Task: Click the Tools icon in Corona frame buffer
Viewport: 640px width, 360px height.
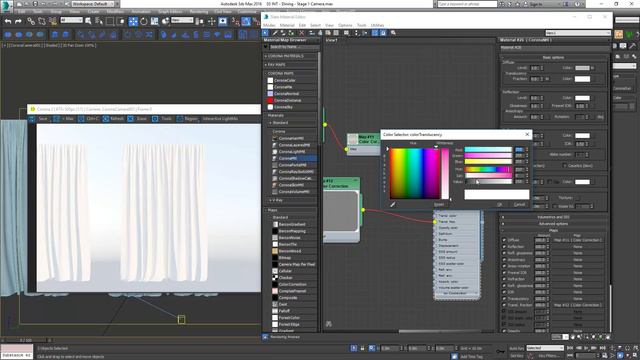Action: point(155,119)
